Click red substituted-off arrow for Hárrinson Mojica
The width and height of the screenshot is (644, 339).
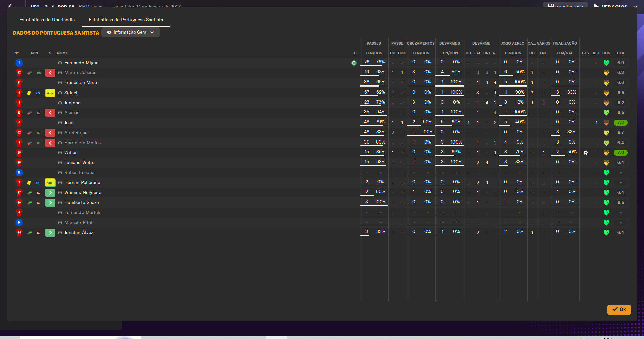[50, 143]
